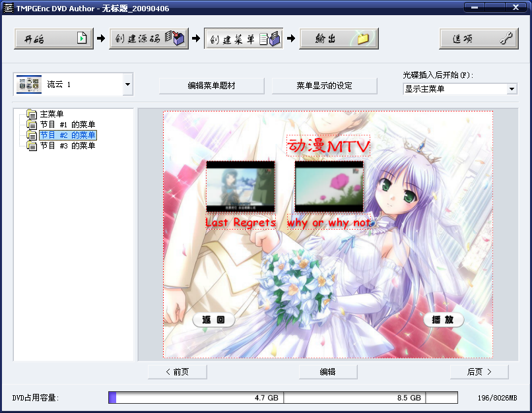Expand the 流云 1 menu theme dropdown
The height and width of the screenshot is (413, 532).
pyautogui.click(x=127, y=84)
